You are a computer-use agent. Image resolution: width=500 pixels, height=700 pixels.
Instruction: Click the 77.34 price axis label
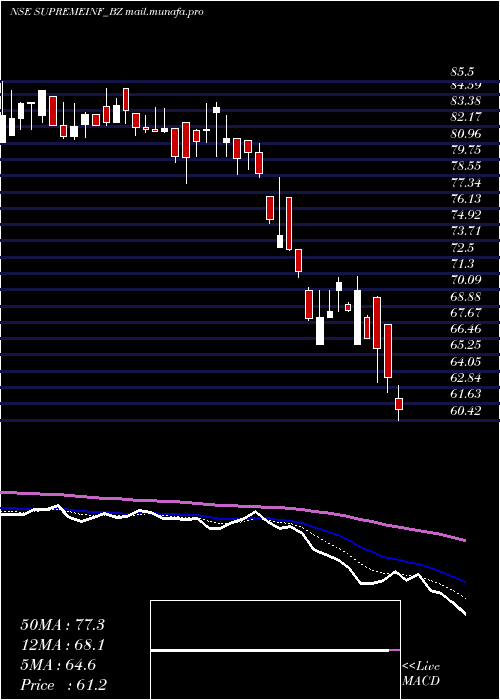(466, 182)
